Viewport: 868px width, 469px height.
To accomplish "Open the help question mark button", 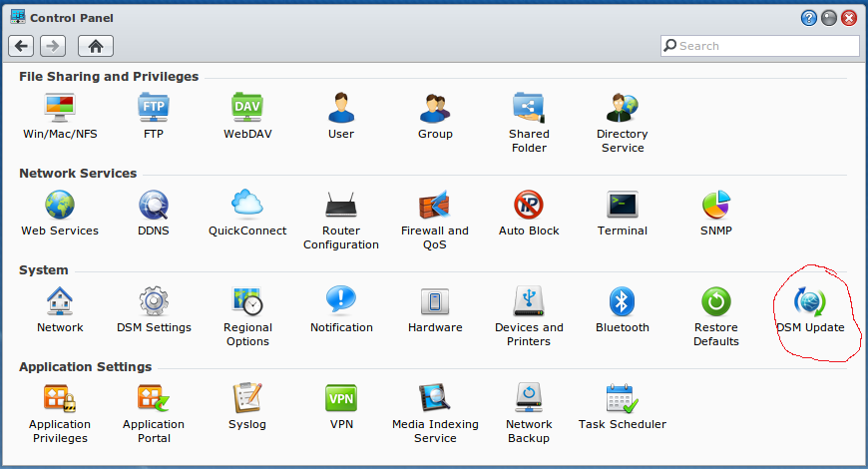I will pos(809,18).
